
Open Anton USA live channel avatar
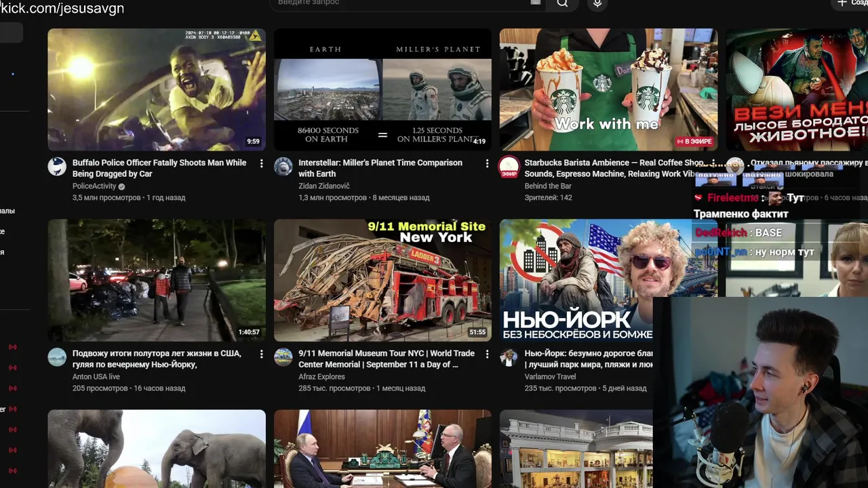coord(57,357)
